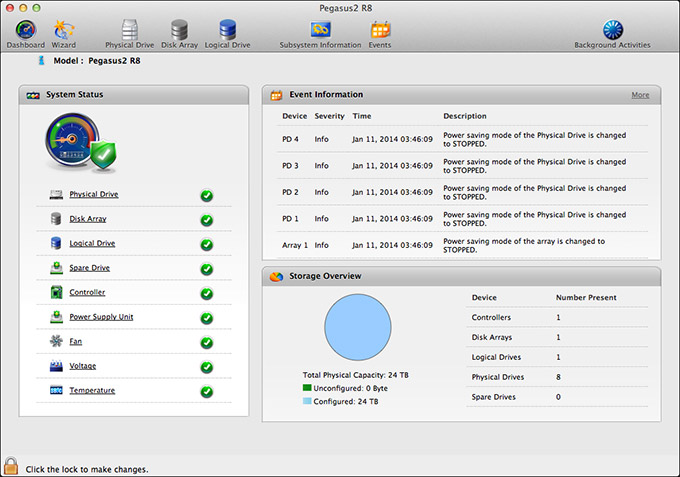Viewport: 680px width, 477px height.
Task: Click the Disk Array row icon in System Status
Action: pos(56,219)
